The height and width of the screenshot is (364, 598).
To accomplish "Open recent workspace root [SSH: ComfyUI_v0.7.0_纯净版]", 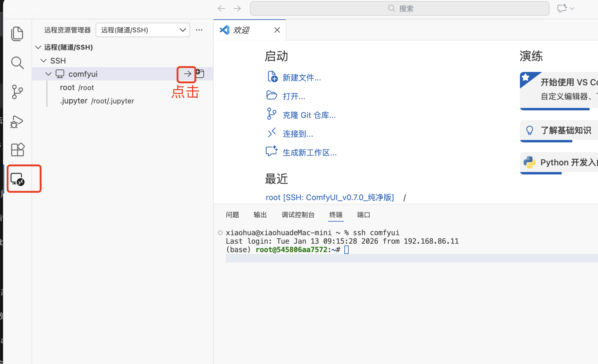I will (x=330, y=197).
